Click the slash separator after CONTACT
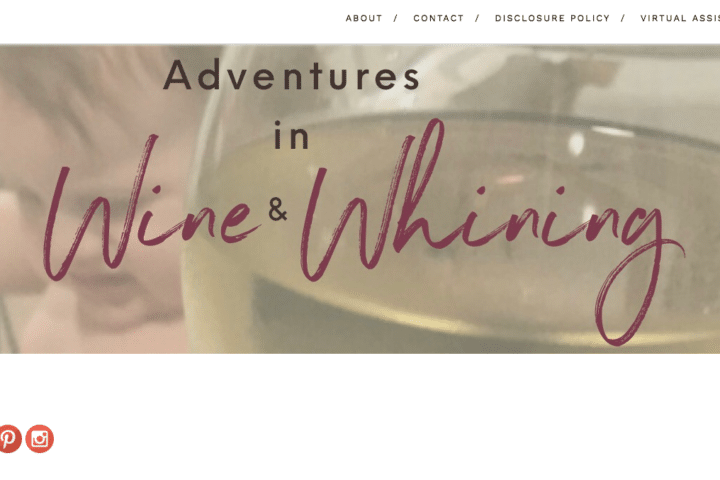This screenshot has height=480, width=720. (478, 18)
